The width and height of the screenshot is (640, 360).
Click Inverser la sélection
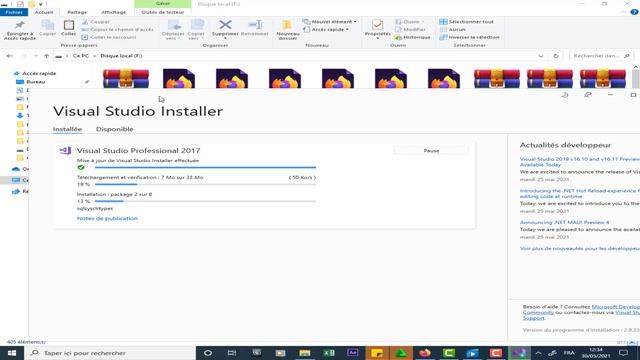[x=469, y=37]
